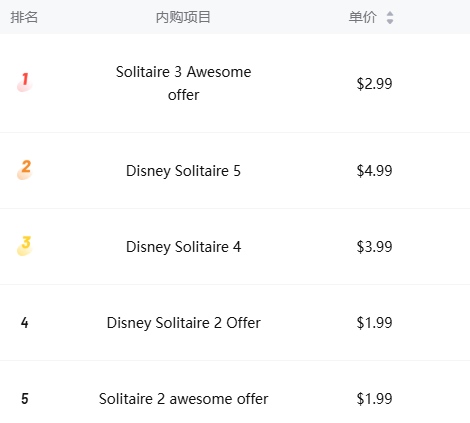Click the $2.99 price cell
This screenshot has width=470, height=423.
tap(374, 83)
